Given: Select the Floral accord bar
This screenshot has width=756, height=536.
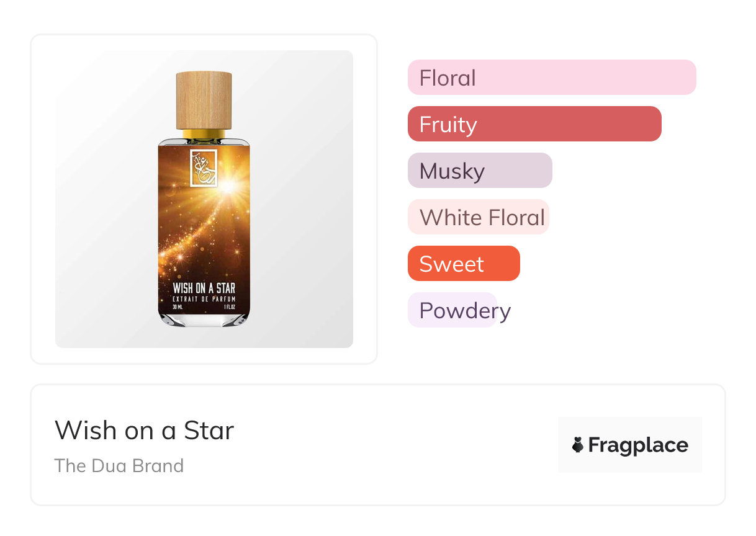Looking at the screenshot, I should pos(551,78).
